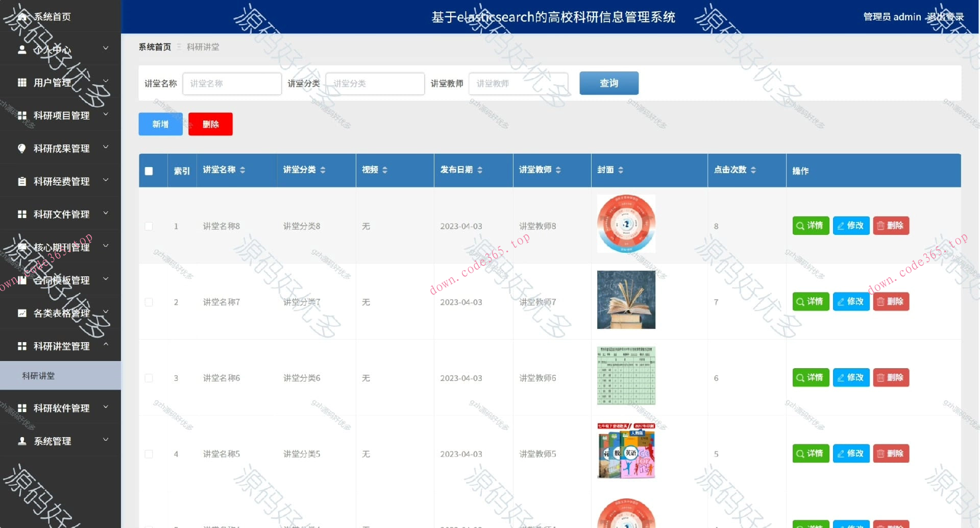Toggle the select-all checkbox in table header
The height and width of the screenshot is (528, 980).
(150, 171)
